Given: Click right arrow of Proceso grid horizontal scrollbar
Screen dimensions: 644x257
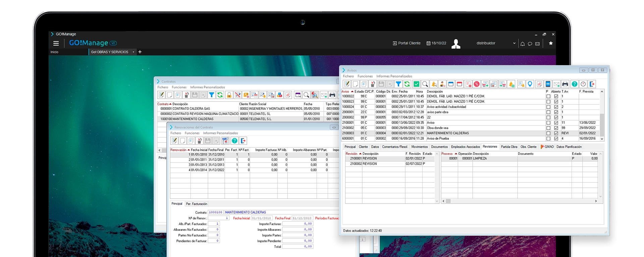Looking at the screenshot, I should coord(596,201).
